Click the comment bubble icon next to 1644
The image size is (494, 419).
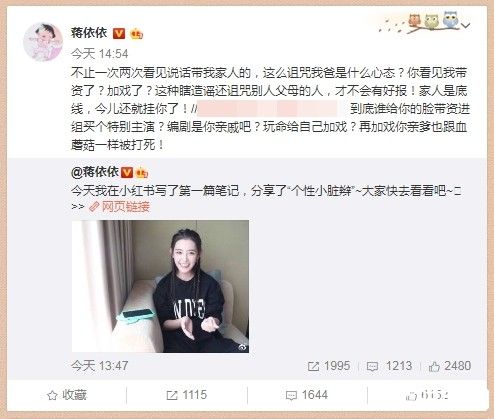point(291,396)
